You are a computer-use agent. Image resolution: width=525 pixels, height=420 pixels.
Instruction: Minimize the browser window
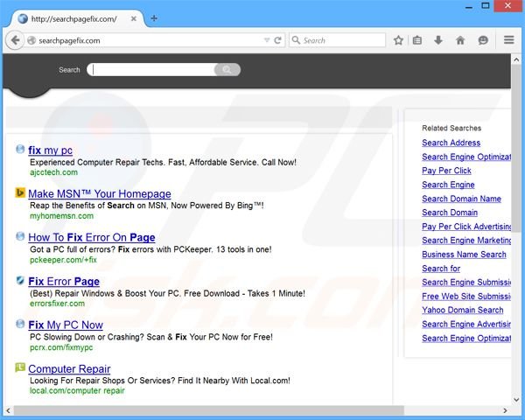(x=469, y=7)
